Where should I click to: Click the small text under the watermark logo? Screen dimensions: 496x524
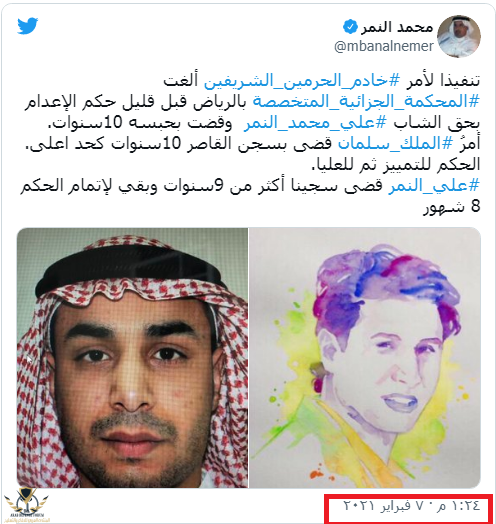[x=27, y=518]
